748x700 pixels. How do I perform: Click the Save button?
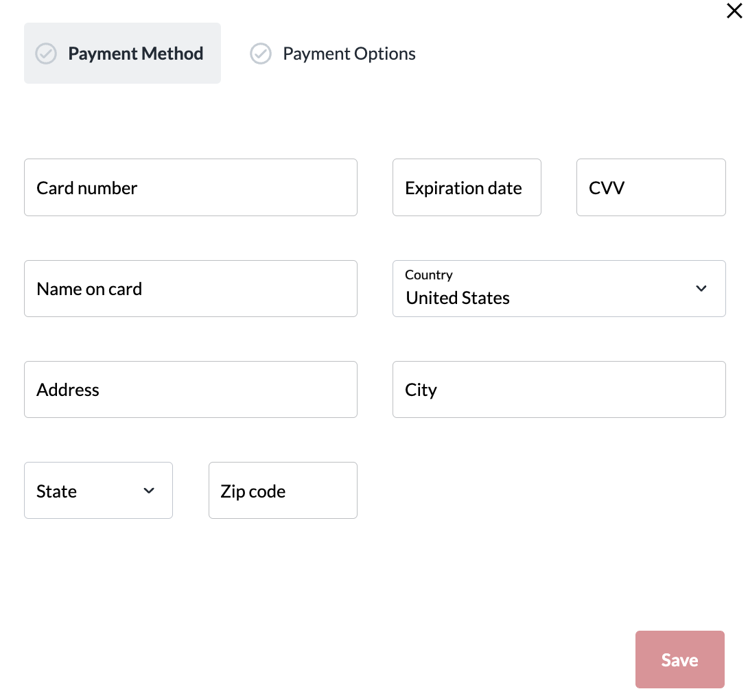(680, 660)
